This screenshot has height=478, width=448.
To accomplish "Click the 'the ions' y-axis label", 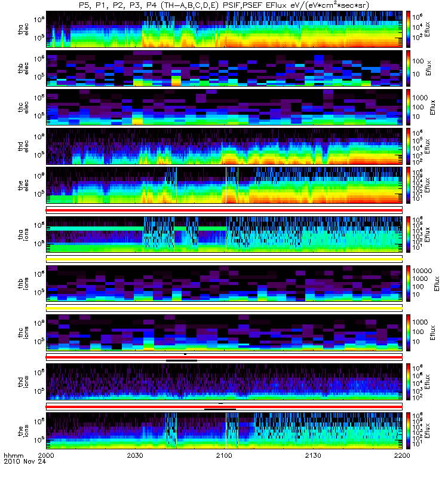I will [23, 431].
